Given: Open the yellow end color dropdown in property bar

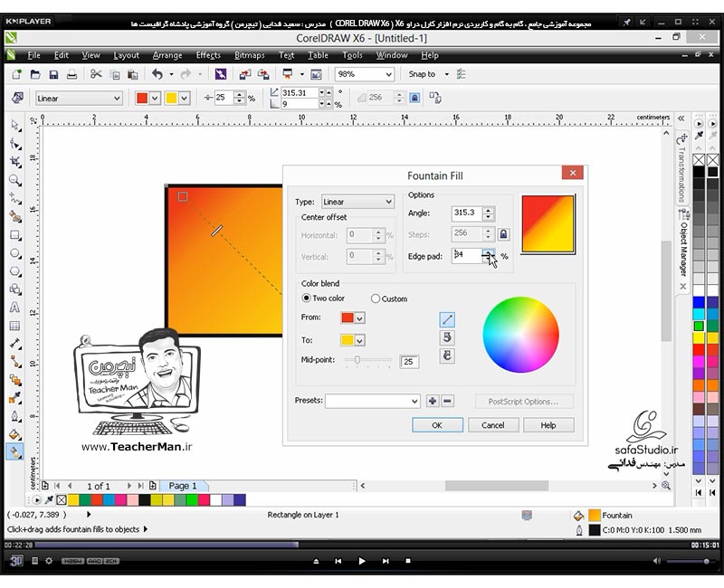Looking at the screenshot, I should pos(185,99).
